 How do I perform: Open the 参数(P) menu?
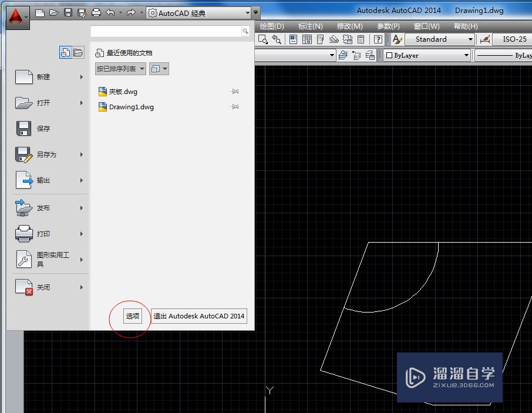[x=388, y=26]
